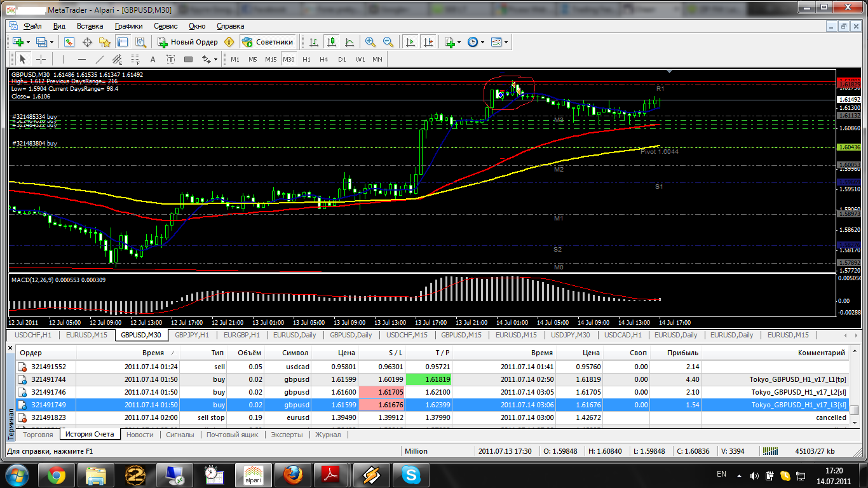Select the equidistant channel tool
868x488 pixels.
pyautogui.click(x=117, y=59)
